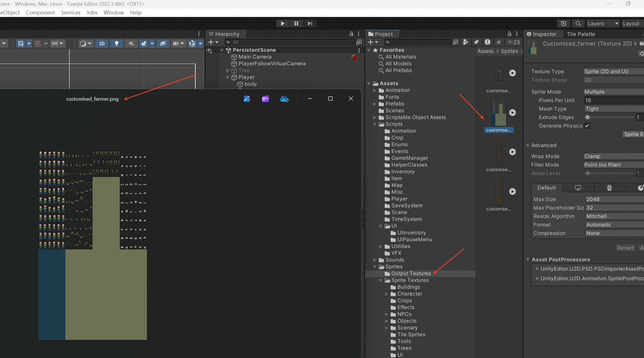This screenshot has height=358, width=644.
Task: Search by type icon in Project
Action: [x=466, y=42]
